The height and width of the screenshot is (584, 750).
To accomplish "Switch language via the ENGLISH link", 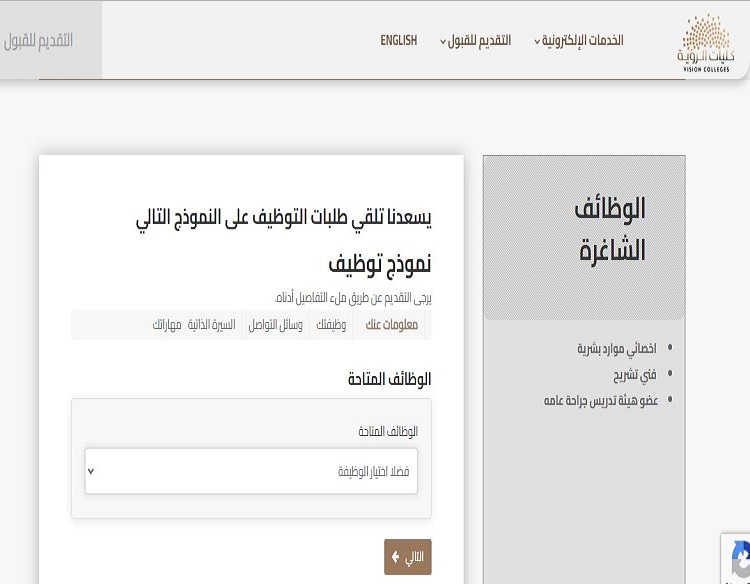I will [398, 41].
